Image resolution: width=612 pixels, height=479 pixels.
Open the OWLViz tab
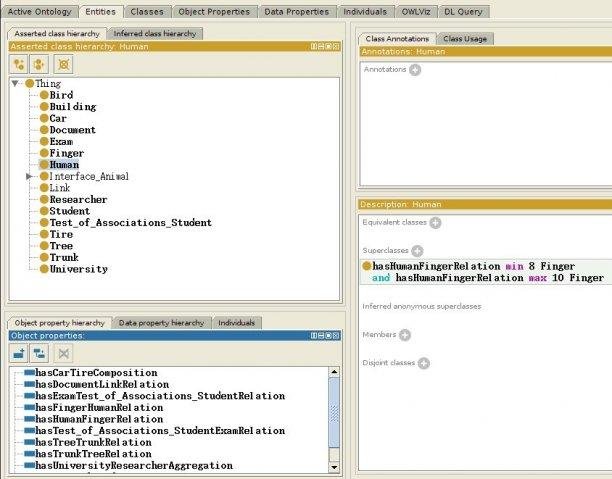pos(416,12)
